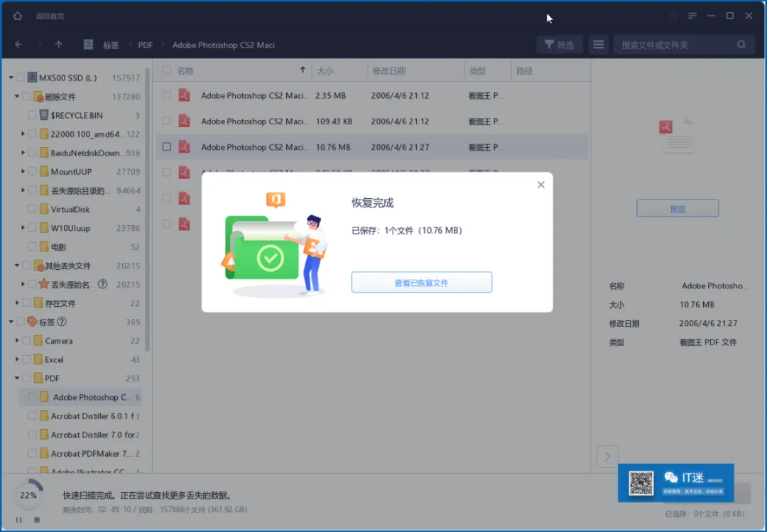Click Adobe Photoshop CS2 Maci breadcrumb

click(x=224, y=45)
